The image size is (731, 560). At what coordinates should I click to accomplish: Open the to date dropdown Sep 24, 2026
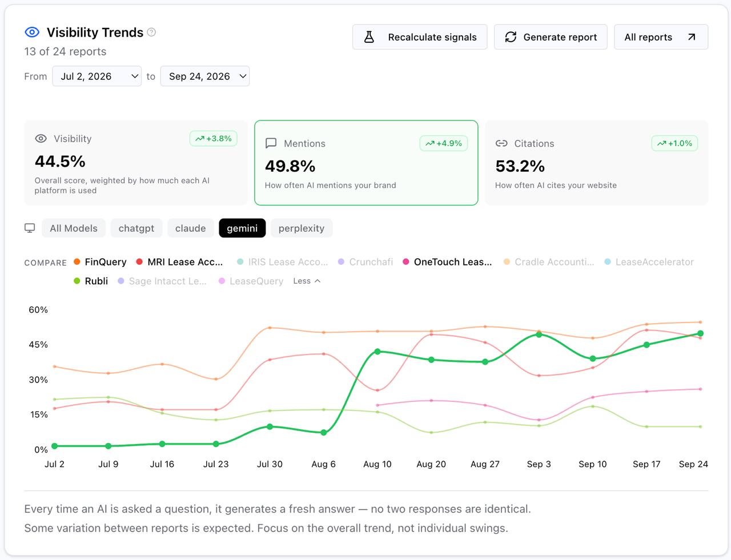[x=205, y=76]
